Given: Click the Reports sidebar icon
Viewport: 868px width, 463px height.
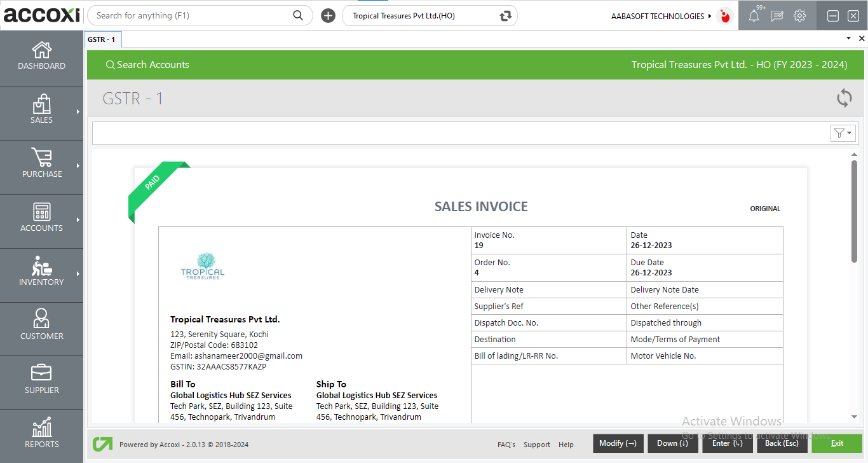Looking at the screenshot, I should coord(41,434).
